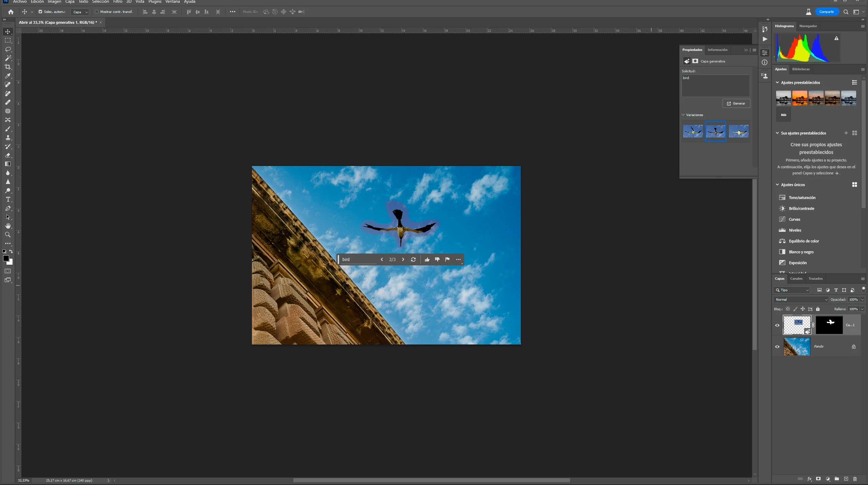Click thumbs up on generated bird

427,260
